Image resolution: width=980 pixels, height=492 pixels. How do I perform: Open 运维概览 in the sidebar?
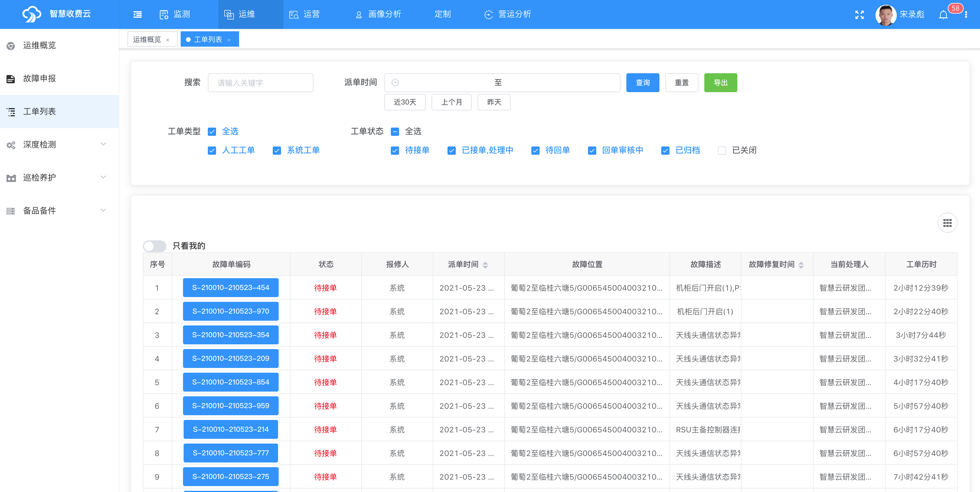tap(59, 45)
